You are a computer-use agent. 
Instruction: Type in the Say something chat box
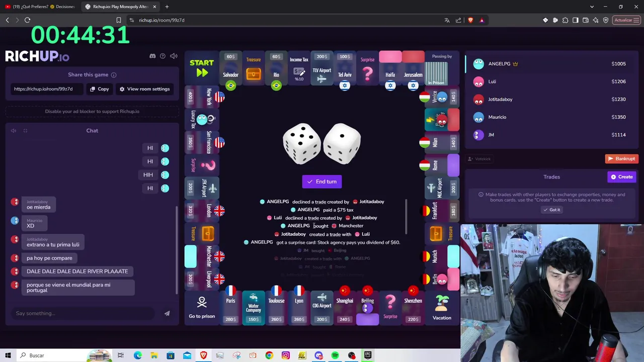(83, 313)
